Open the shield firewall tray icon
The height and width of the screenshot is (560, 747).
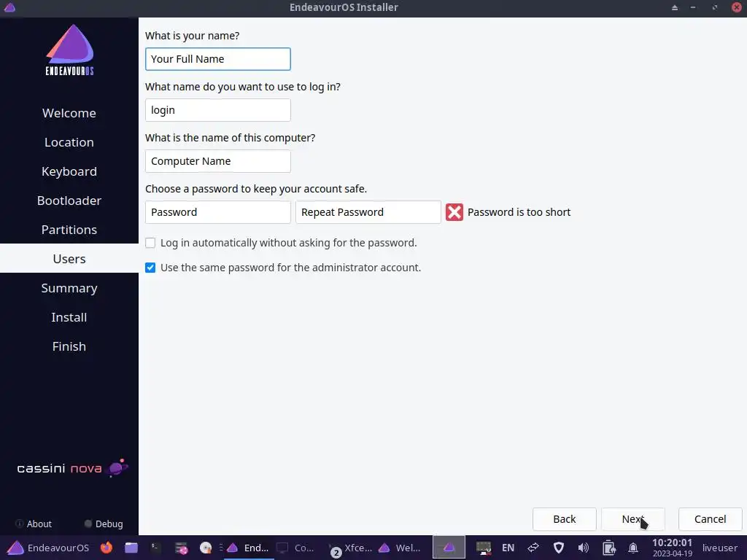click(x=558, y=548)
